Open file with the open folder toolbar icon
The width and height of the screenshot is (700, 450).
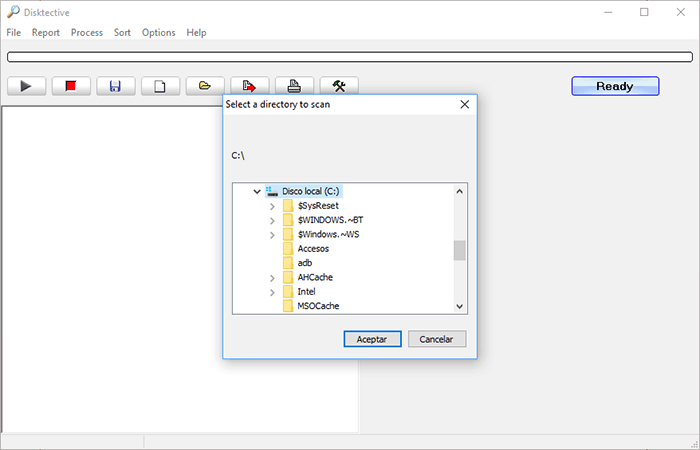click(205, 86)
